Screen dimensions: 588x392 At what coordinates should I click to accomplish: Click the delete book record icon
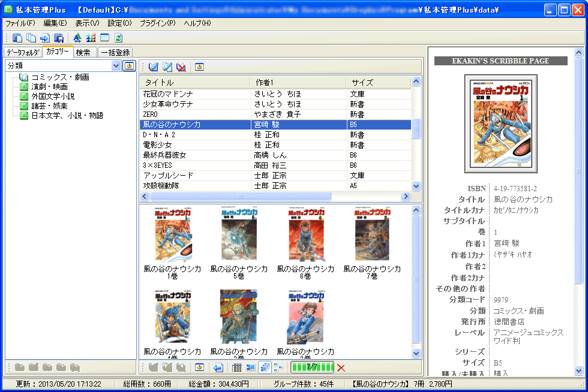tap(181, 67)
